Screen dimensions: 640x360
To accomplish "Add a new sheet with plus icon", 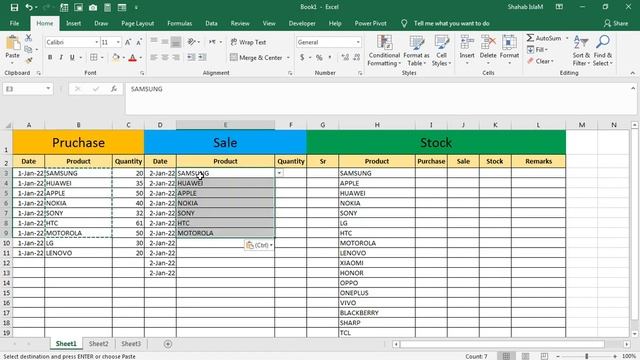I will [x=168, y=344].
